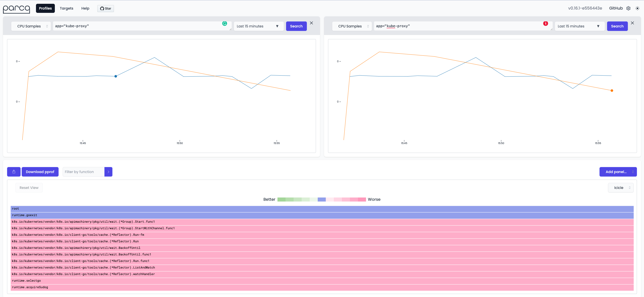Screen dimensions: 644x297
Task: Switch to the Targets tab
Action: pyautogui.click(x=66, y=8)
